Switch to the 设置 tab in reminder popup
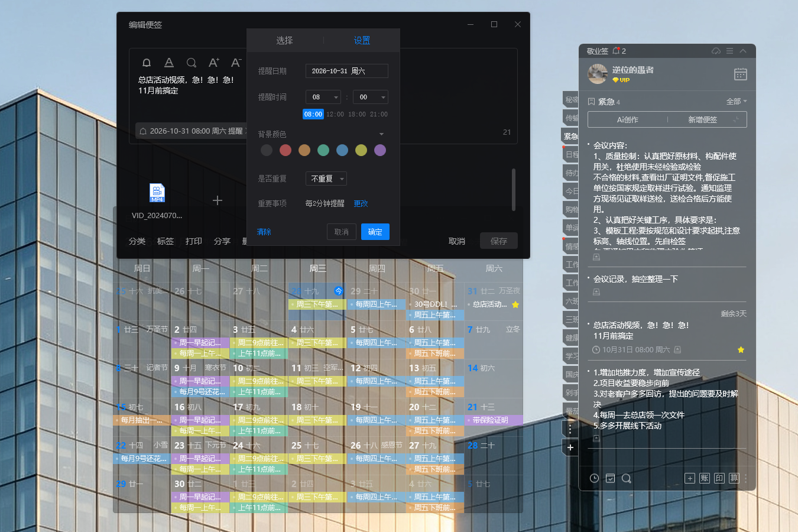The image size is (798, 532). (362, 40)
